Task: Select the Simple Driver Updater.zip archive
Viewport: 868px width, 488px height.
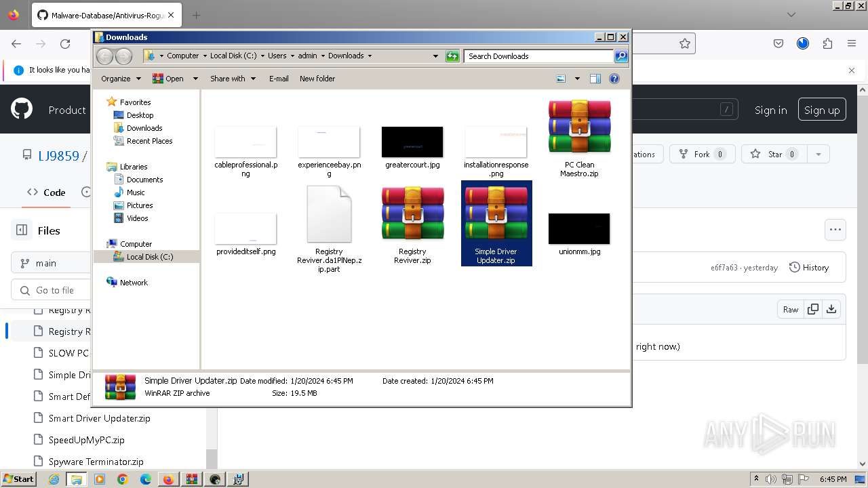Action: click(496, 224)
